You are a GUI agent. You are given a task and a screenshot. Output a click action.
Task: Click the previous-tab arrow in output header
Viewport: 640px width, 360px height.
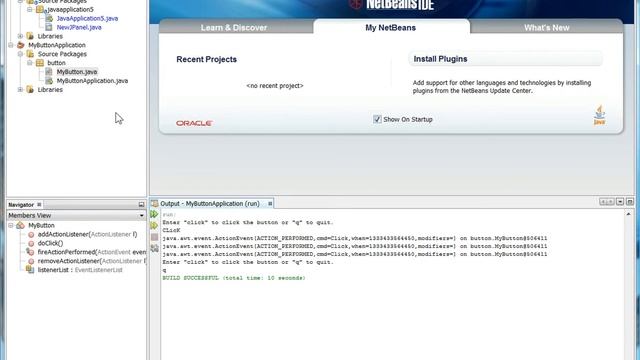pos(603,202)
